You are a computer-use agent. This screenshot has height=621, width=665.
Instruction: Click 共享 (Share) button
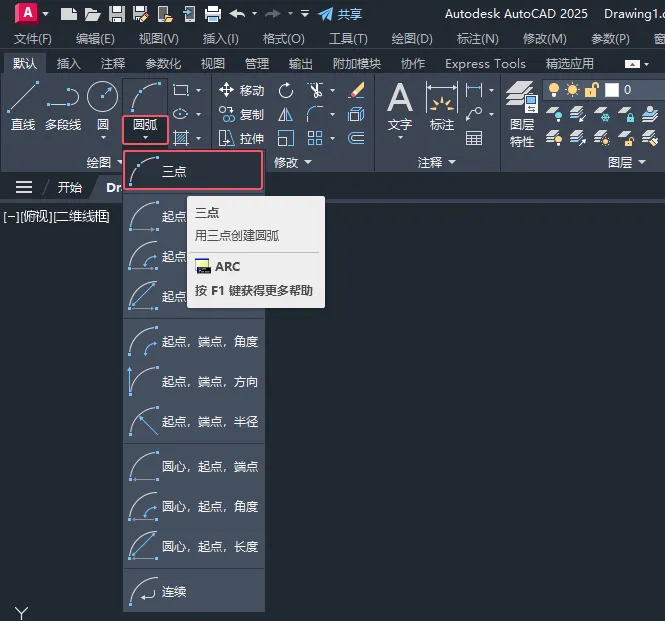coord(340,14)
